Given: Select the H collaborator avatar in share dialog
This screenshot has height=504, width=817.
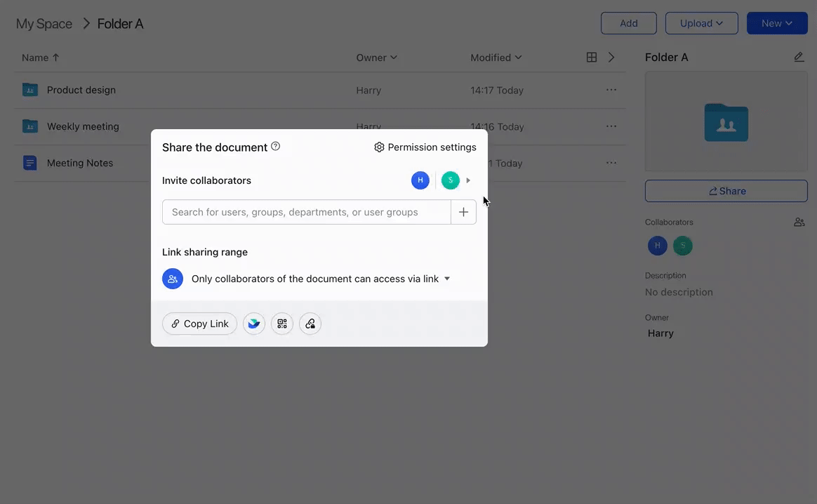Looking at the screenshot, I should point(420,180).
